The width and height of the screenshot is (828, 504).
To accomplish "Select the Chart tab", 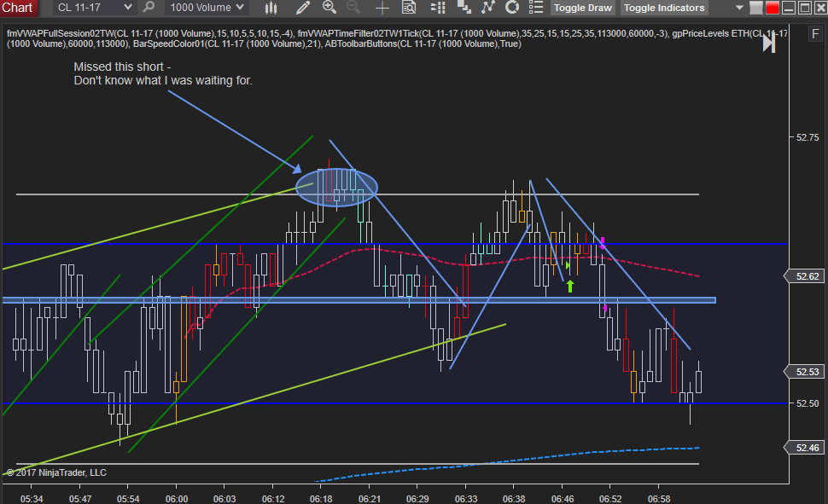I will pyautogui.click(x=17, y=8).
